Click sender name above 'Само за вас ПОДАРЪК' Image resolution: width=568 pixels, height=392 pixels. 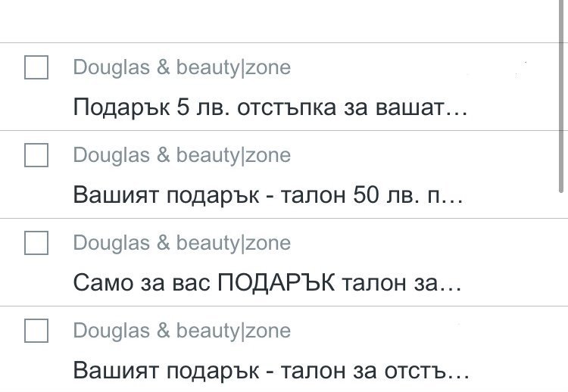pyautogui.click(x=182, y=243)
